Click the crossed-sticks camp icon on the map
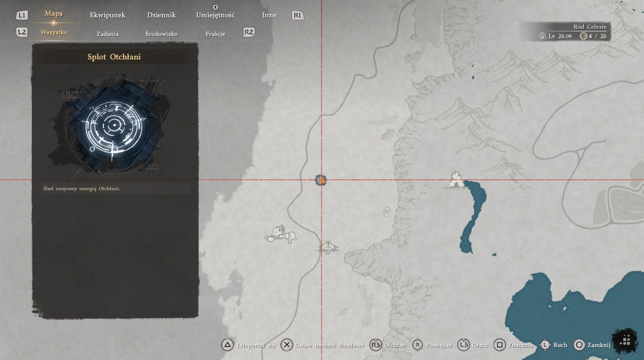 click(x=328, y=247)
